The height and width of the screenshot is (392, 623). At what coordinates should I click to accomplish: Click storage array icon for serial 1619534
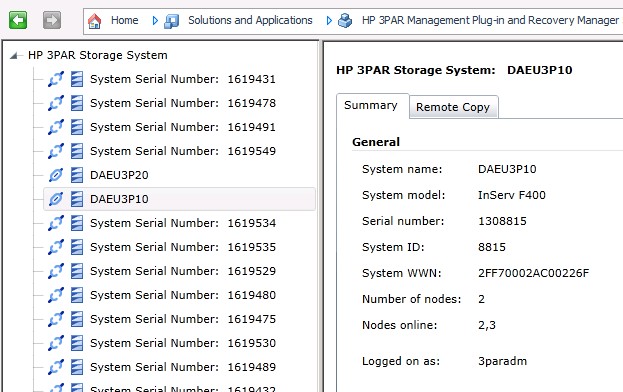(77, 223)
